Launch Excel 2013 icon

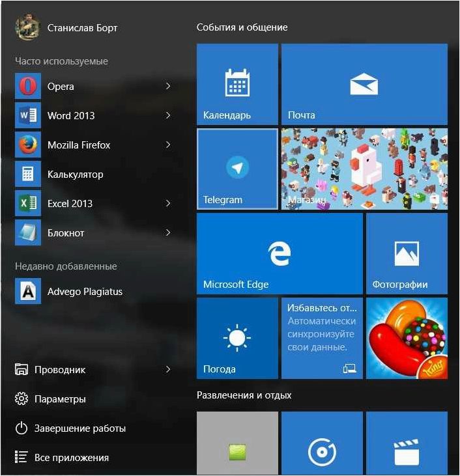click(x=27, y=203)
